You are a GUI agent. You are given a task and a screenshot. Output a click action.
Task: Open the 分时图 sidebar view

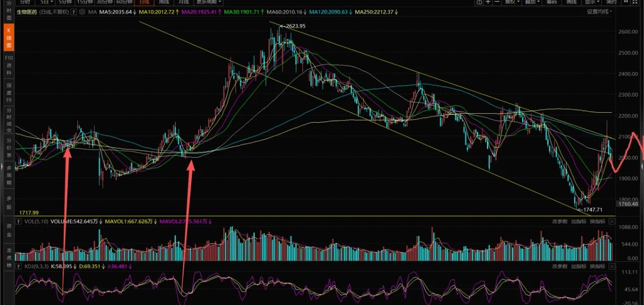tap(9, 10)
